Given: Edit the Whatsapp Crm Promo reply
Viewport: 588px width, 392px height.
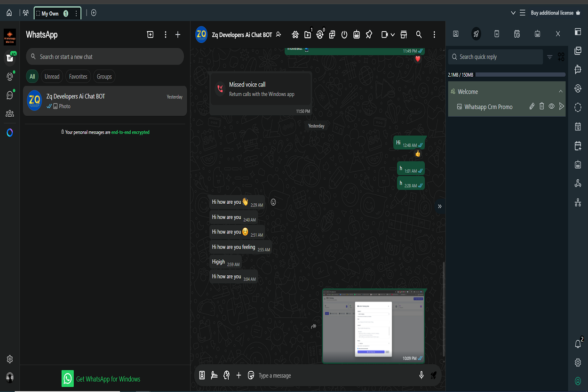Looking at the screenshot, I should pyautogui.click(x=532, y=107).
